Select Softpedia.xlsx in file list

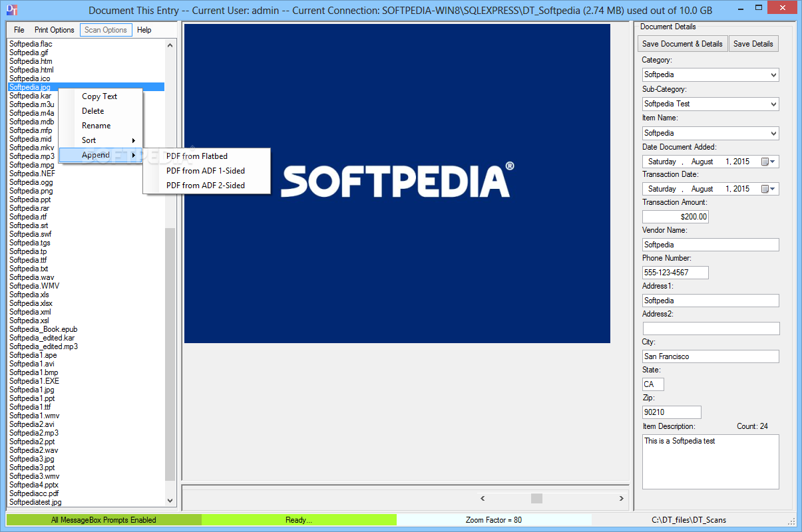[x=31, y=303]
